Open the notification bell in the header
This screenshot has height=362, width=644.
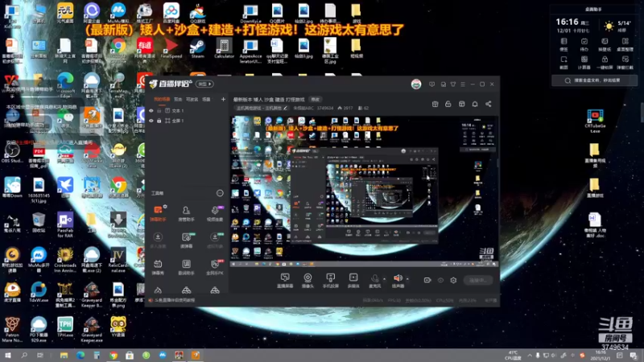tap(475, 105)
